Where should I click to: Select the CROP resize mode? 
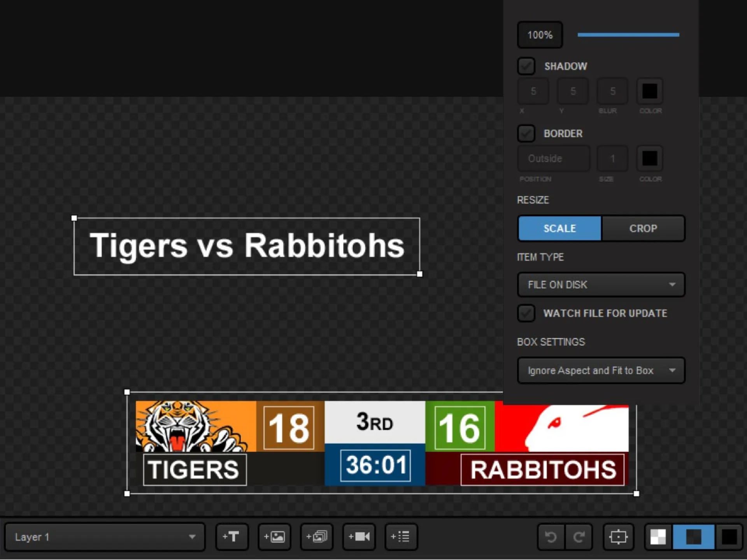643,228
